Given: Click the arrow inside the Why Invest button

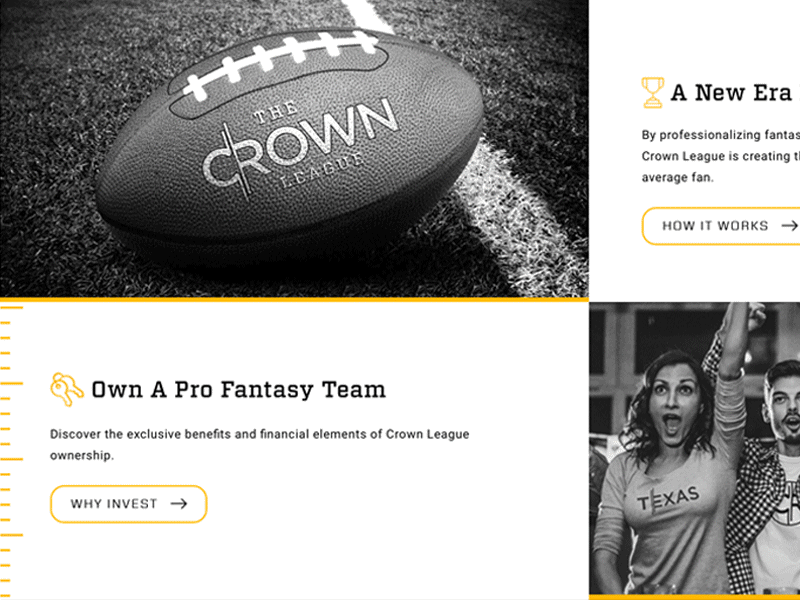Looking at the screenshot, I should pos(179,504).
